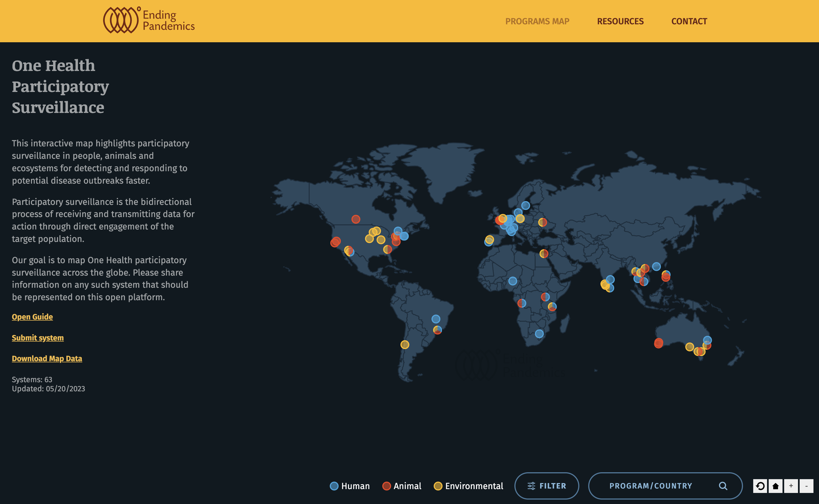Click the blue Human color dot

(x=334, y=486)
